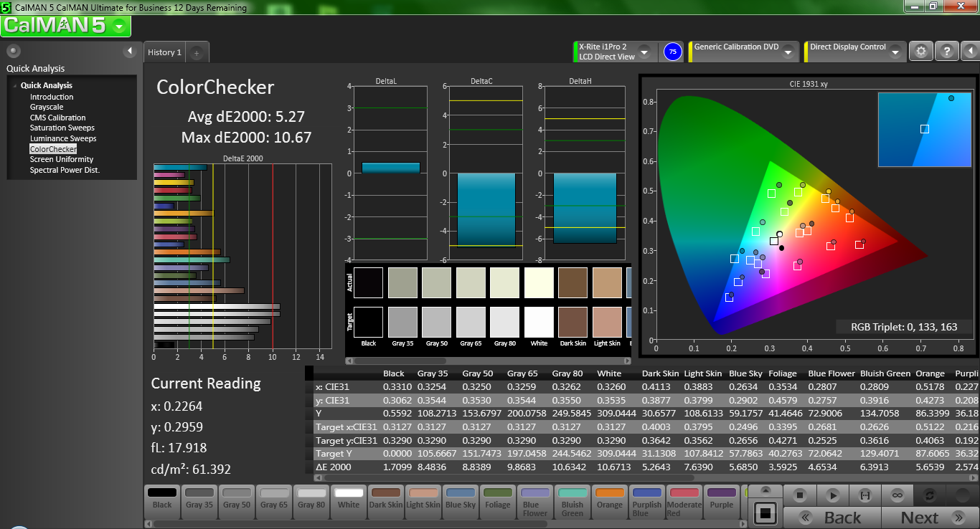
Task: Select the Blue Flower swatch in bottom strip
Action: click(x=535, y=501)
